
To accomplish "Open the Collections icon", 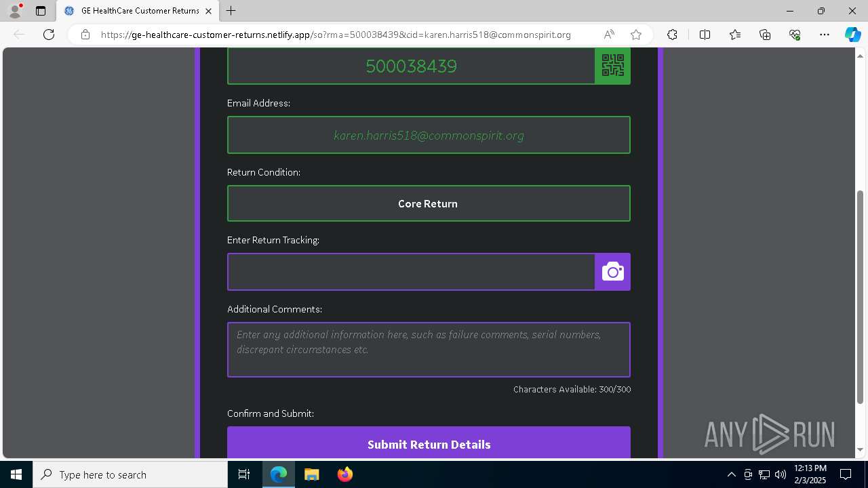I will [765, 35].
